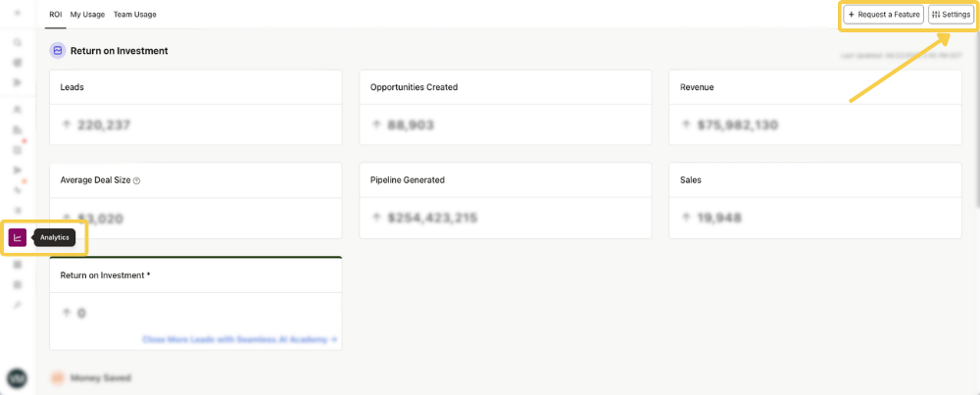The height and width of the screenshot is (395, 980).
Task: Click the Revenue card title
Action: coord(697,87)
